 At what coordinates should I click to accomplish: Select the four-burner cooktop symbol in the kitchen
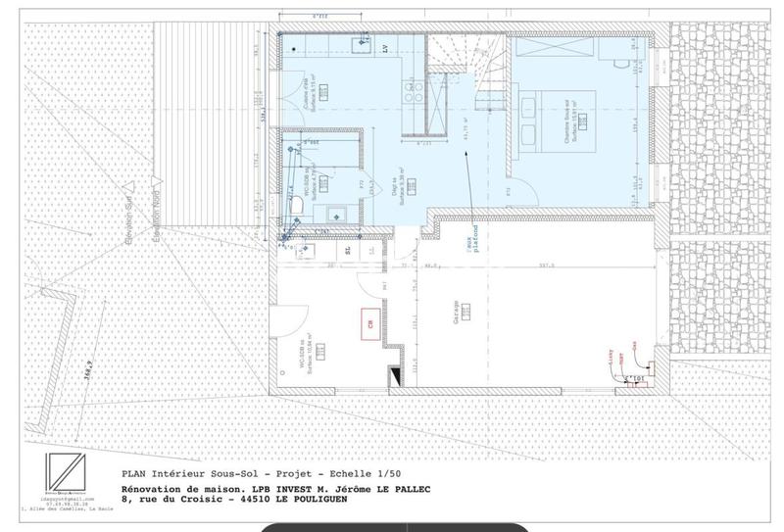click(413, 90)
